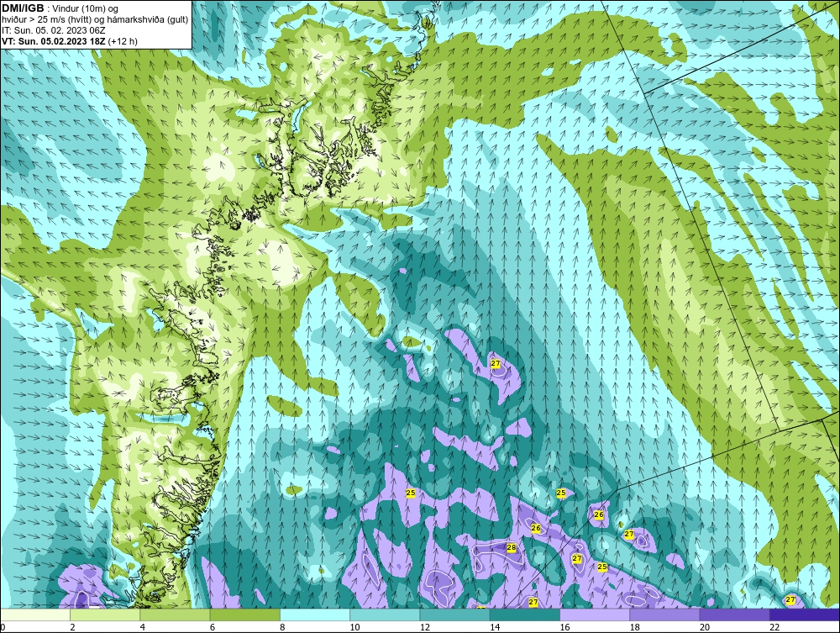Click the VT: Sun. 05.02.2023 18Z line
The width and height of the screenshot is (840, 633).
pos(70,41)
